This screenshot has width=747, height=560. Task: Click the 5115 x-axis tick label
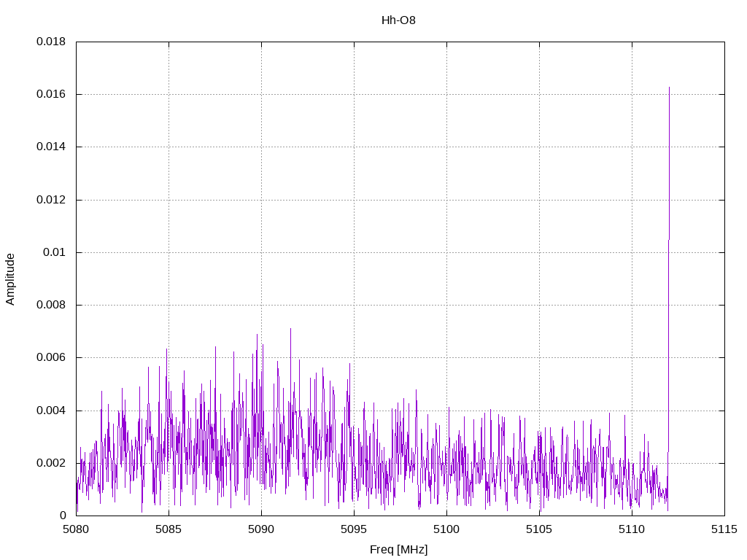(x=724, y=529)
